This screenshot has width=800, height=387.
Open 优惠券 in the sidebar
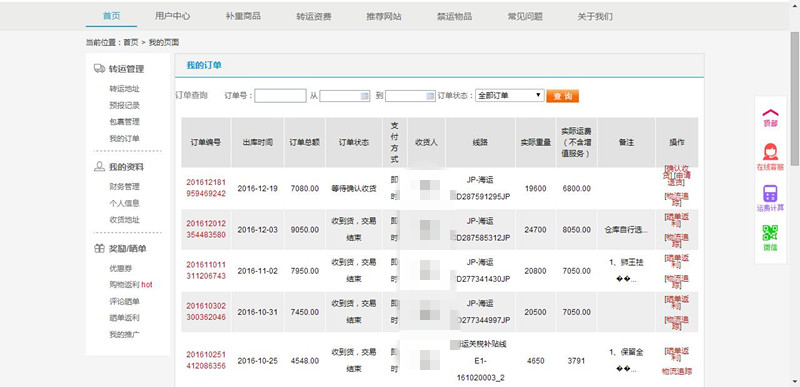pyautogui.click(x=121, y=268)
